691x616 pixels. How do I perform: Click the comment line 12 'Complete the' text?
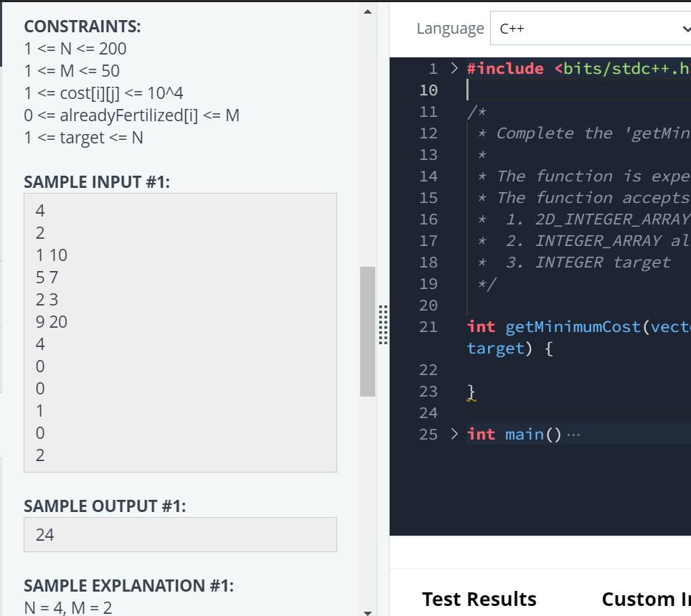[x=555, y=133]
